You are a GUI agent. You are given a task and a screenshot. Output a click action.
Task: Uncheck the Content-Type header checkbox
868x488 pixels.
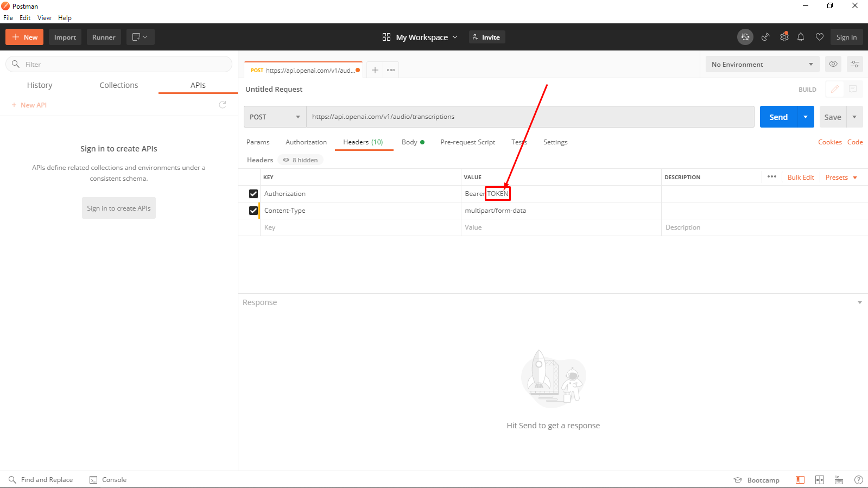254,211
